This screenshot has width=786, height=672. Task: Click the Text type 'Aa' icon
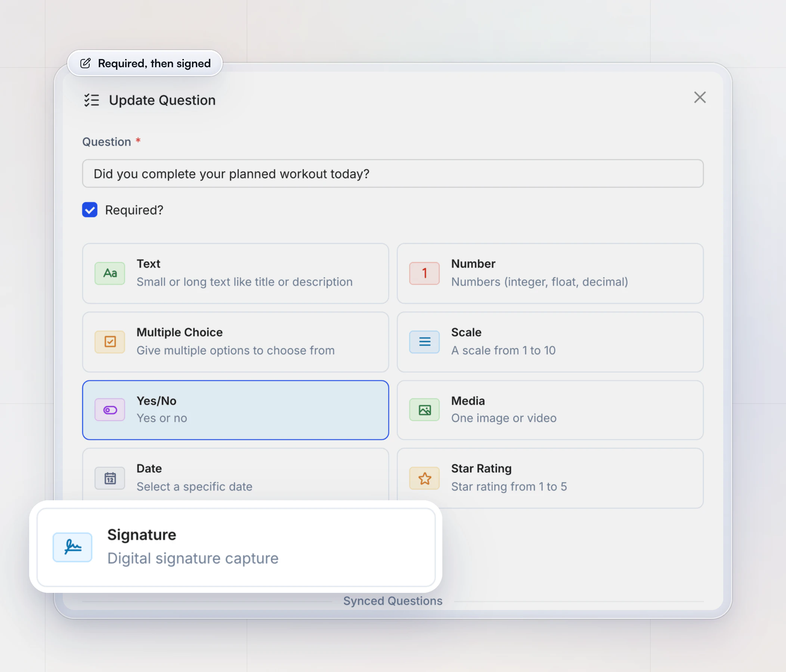(109, 273)
